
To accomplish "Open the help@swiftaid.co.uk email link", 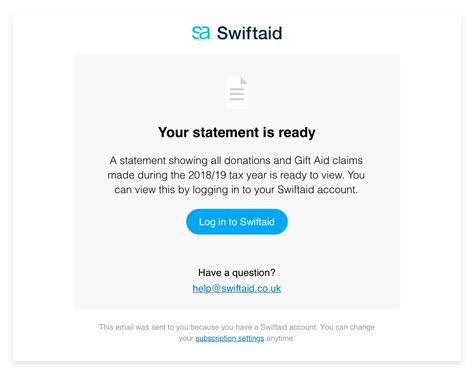I will pos(237,288).
